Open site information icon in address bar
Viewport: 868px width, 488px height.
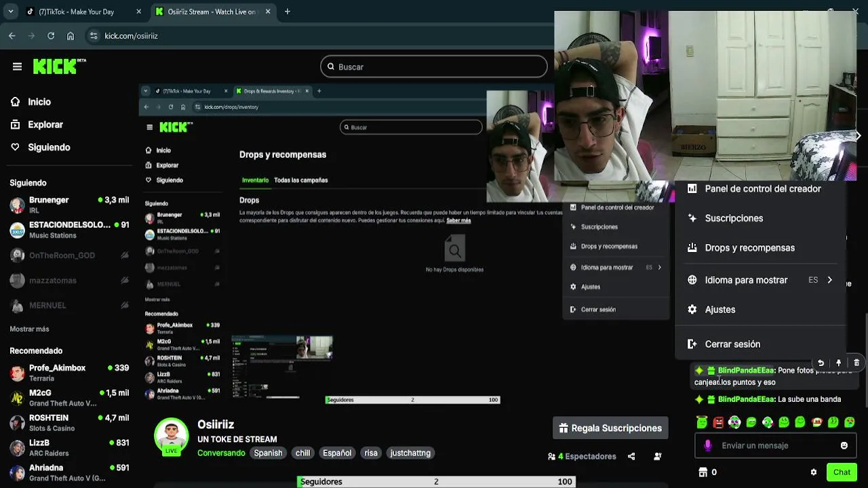(x=94, y=36)
